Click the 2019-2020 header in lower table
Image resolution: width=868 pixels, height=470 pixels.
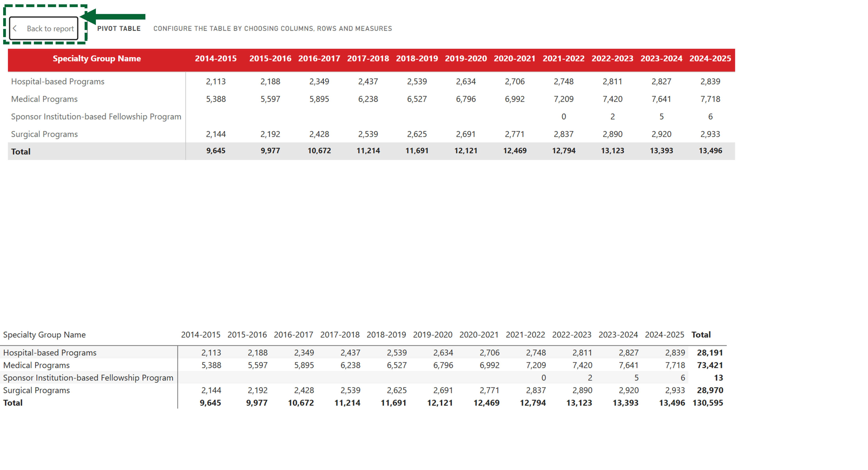click(433, 335)
